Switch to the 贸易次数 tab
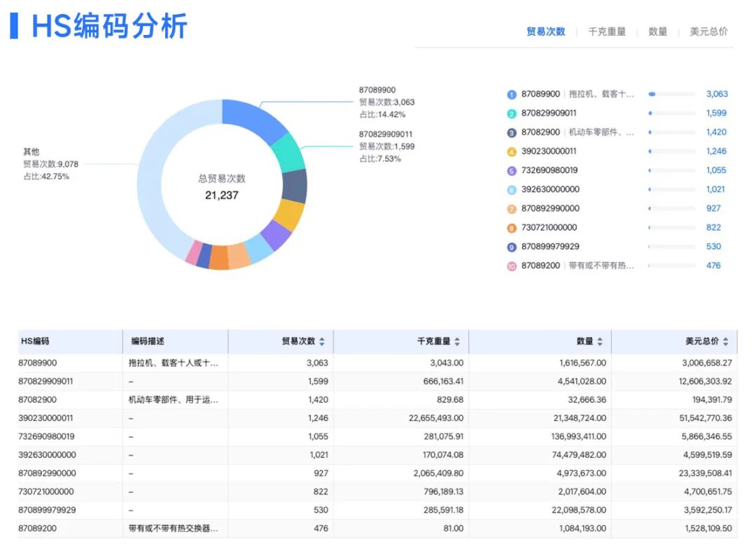 coord(545,32)
